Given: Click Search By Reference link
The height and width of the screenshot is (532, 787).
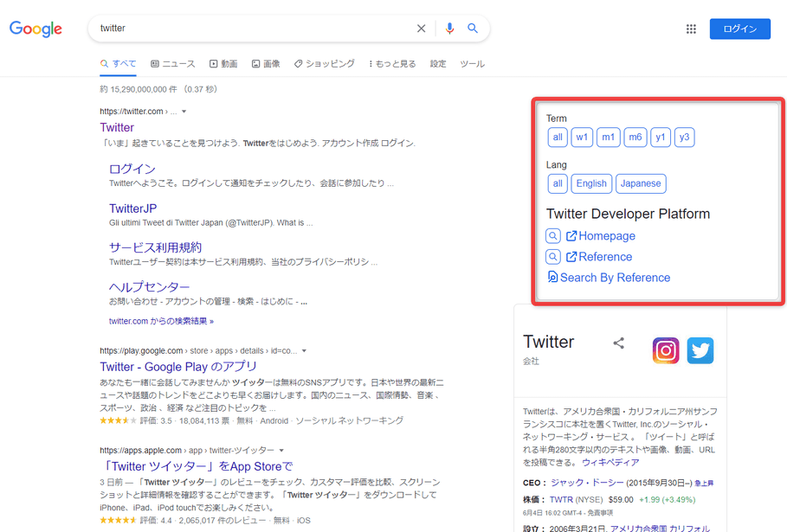Looking at the screenshot, I should coord(609,278).
